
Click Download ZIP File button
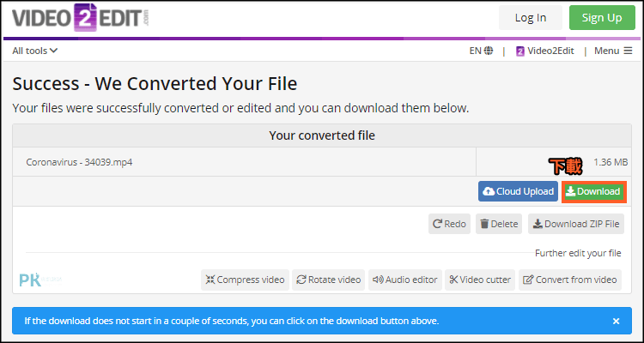(576, 224)
